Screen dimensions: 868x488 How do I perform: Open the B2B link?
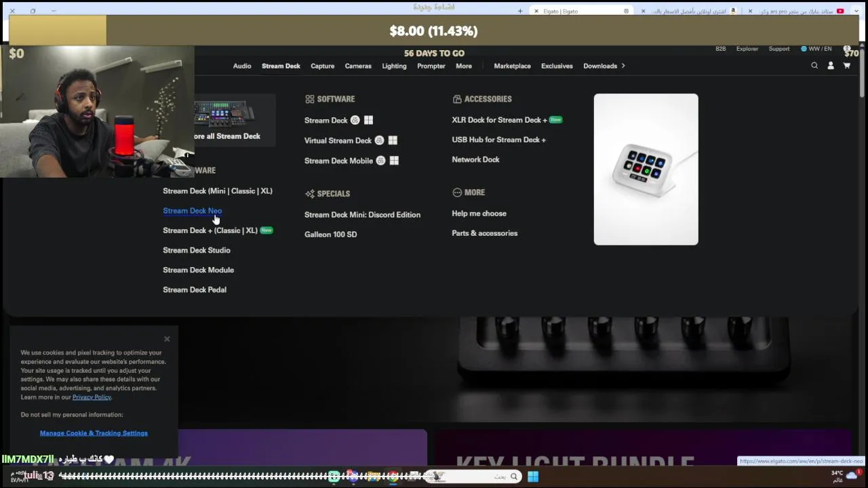point(721,49)
